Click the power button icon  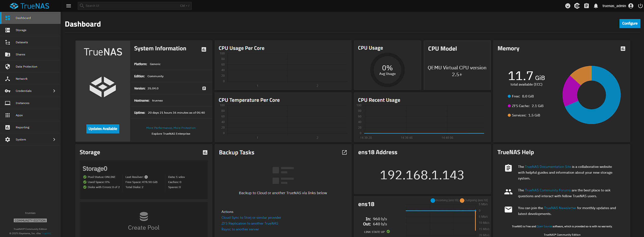[x=640, y=6]
